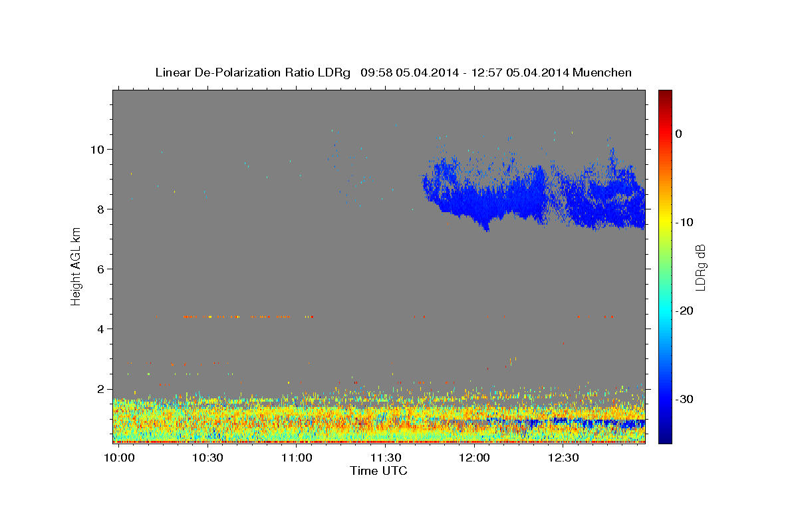Click the dark red top of the colorbar
This screenshot has height=532, width=798.
pos(665,96)
